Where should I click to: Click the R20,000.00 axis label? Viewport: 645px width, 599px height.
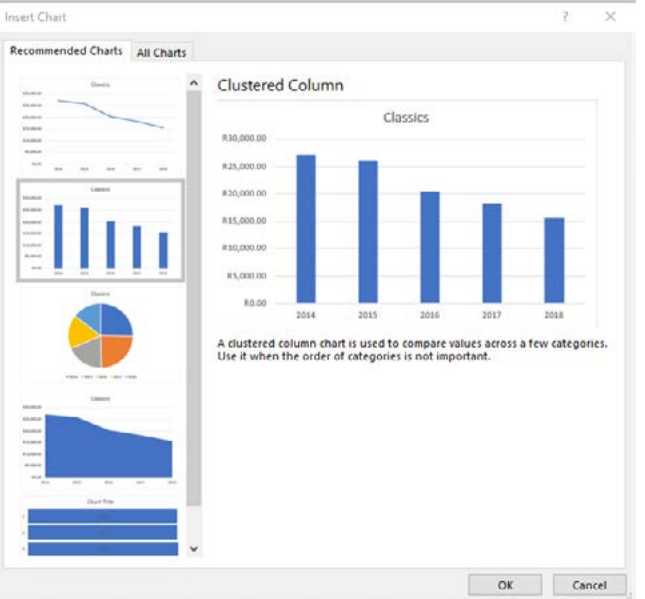click(244, 193)
